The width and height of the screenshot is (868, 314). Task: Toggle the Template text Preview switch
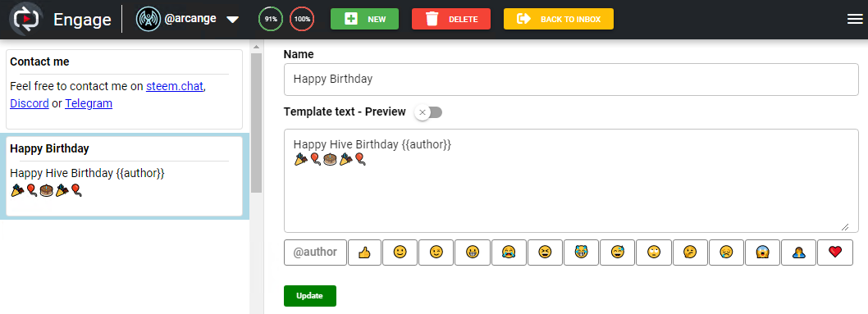(430, 112)
